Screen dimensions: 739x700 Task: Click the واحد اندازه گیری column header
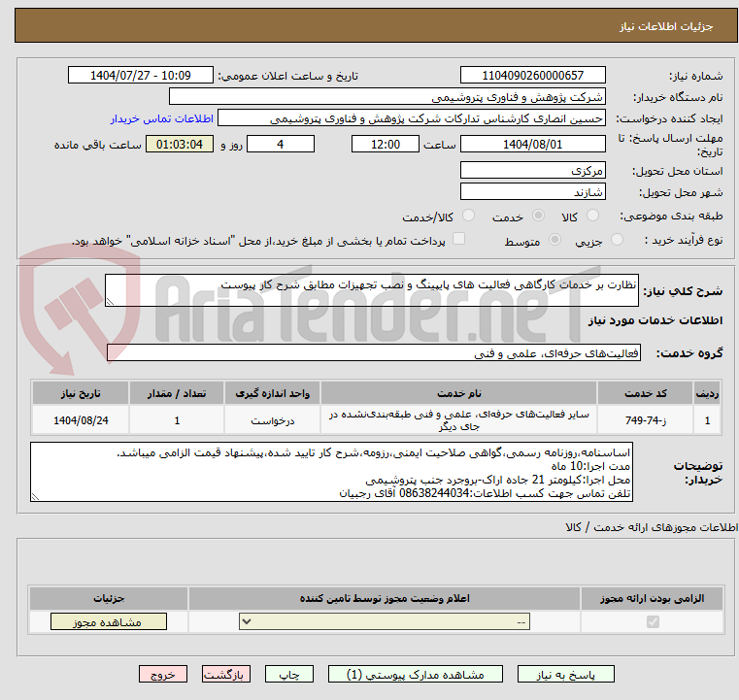[x=273, y=393]
